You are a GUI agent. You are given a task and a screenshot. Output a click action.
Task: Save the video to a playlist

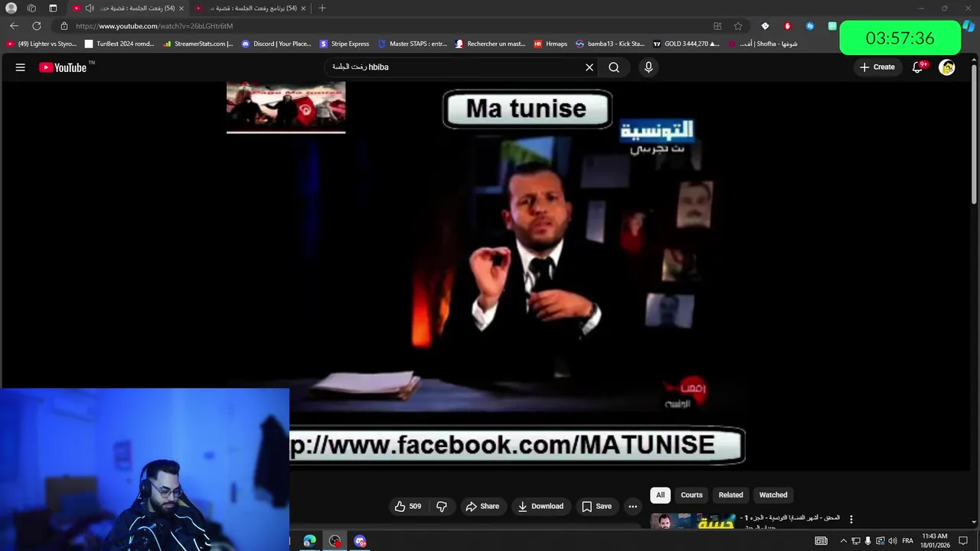click(x=596, y=507)
